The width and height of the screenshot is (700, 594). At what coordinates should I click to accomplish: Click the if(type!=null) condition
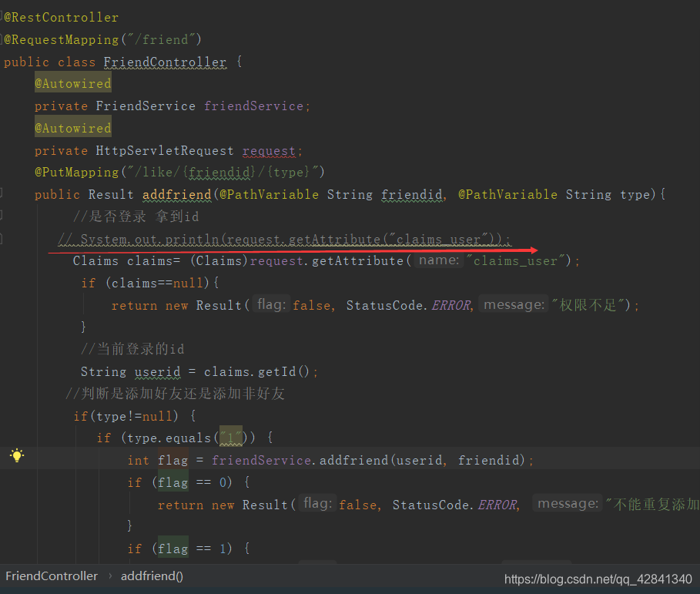[126, 416]
